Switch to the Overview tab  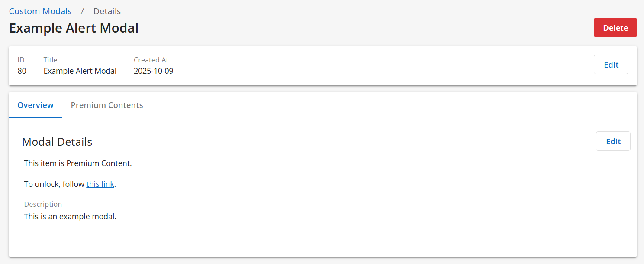point(35,105)
